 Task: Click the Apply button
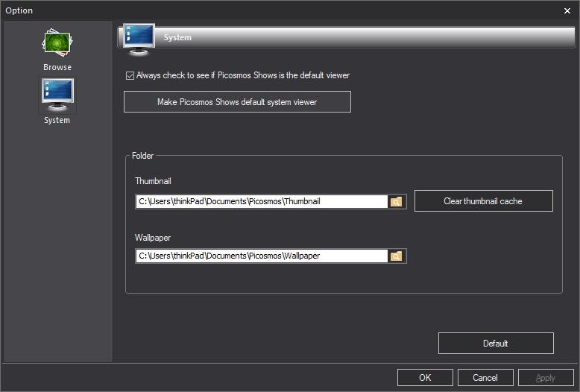point(546,378)
